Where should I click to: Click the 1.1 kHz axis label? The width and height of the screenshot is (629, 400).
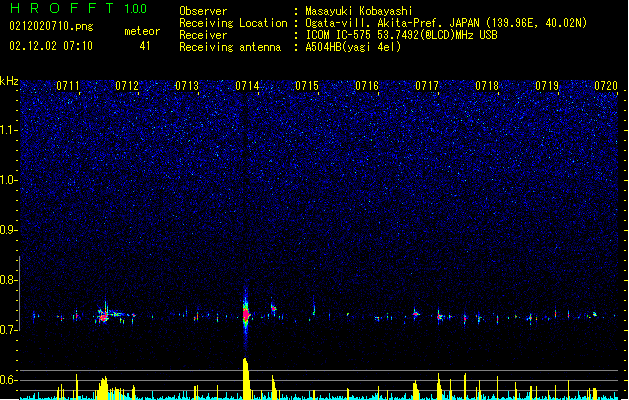pyautogui.click(x=8, y=130)
